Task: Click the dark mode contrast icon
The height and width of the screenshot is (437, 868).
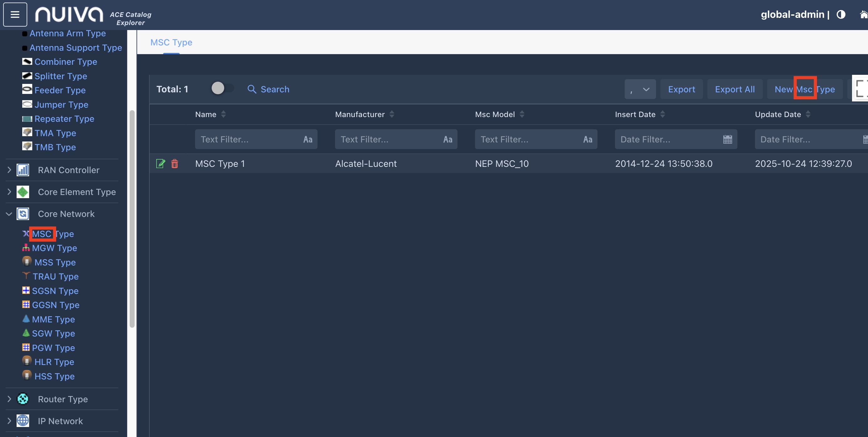Action: coord(841,14)
